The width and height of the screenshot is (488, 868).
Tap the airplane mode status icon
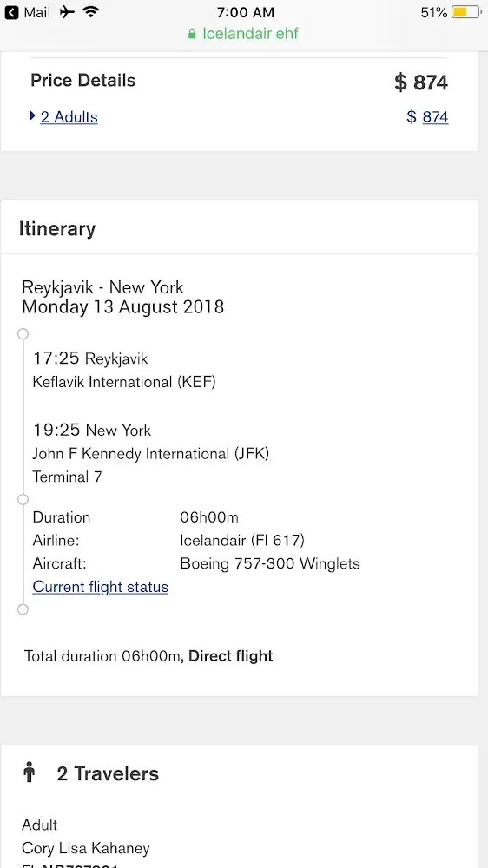67,12
